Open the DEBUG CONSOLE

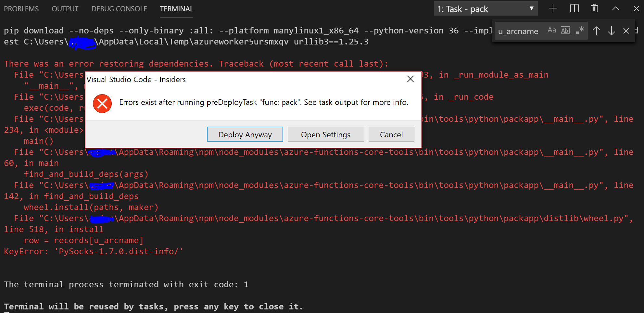(119, 9)
